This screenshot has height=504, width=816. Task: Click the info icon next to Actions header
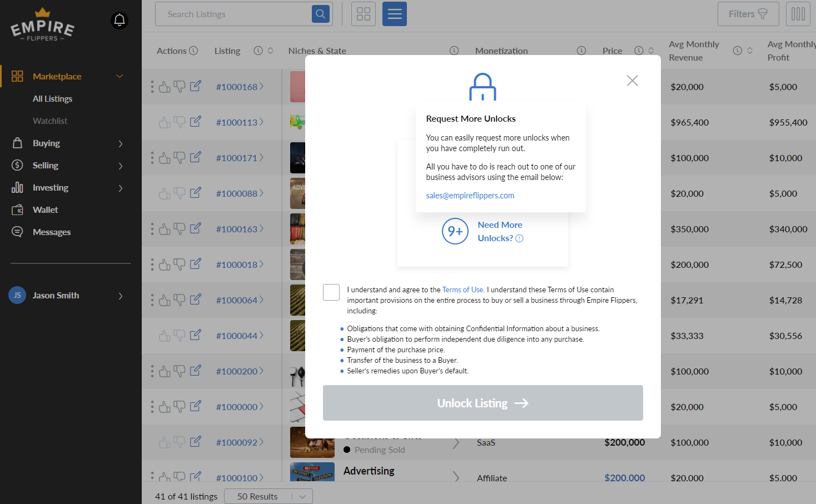coord(193,51)
